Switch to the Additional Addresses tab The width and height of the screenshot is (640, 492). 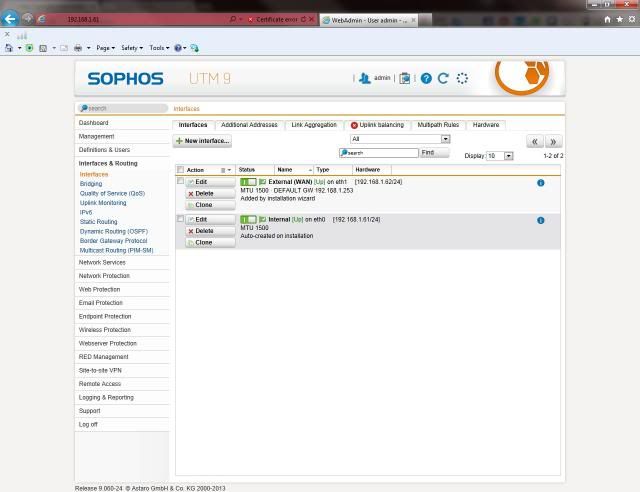point(249,125)
